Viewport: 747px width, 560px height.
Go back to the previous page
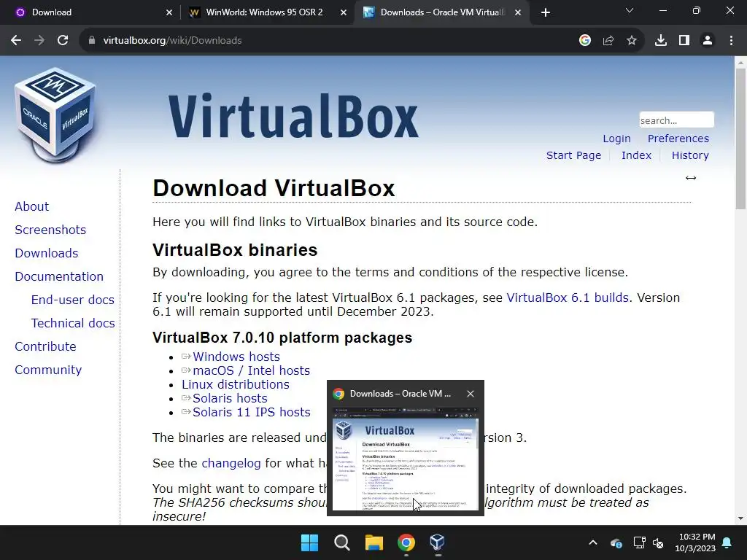(x=16, y=41)
